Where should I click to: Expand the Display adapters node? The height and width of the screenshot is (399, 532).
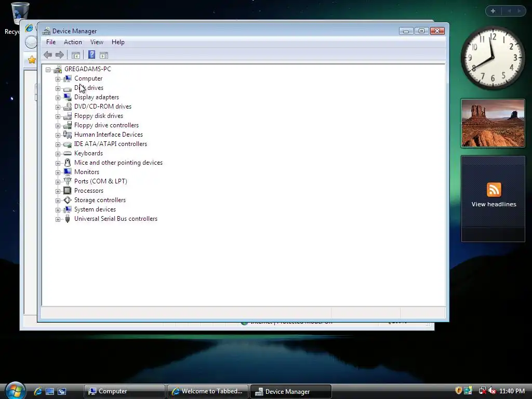pyautogui.click(x=58, y=98)
